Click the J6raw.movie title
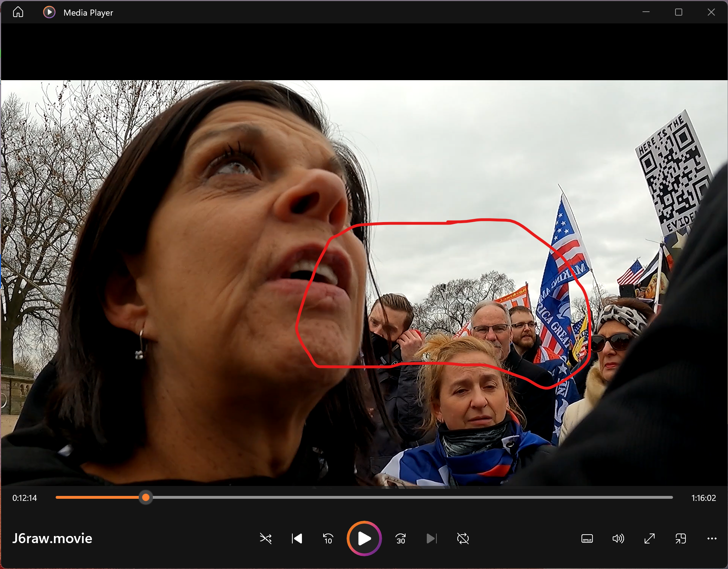This screenshot has height=569, width=728. 52,538
